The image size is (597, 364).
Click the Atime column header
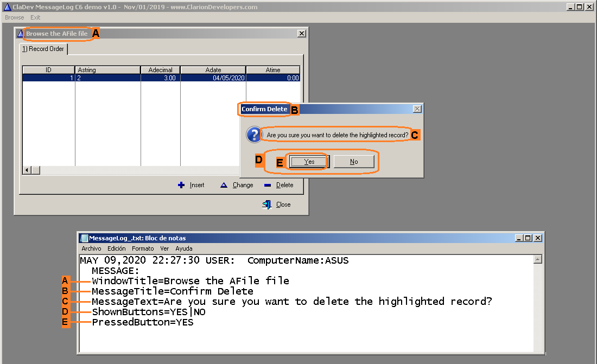[x=273, y=70]
